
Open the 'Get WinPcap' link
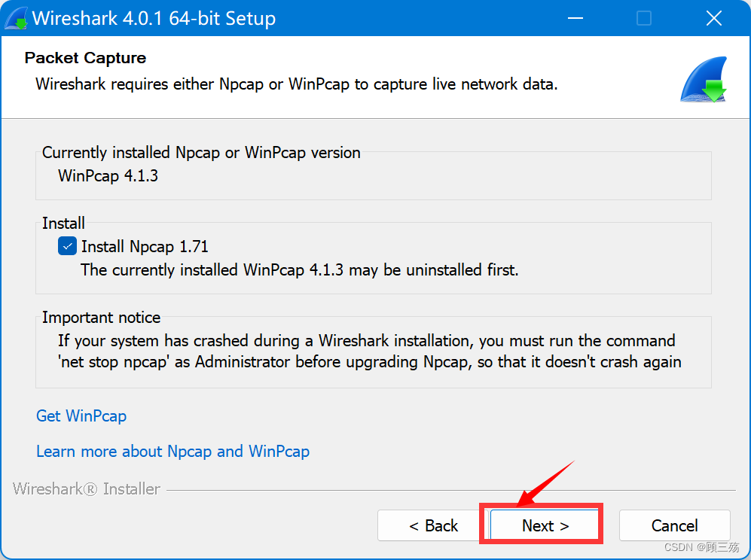(x=81, y=416)
